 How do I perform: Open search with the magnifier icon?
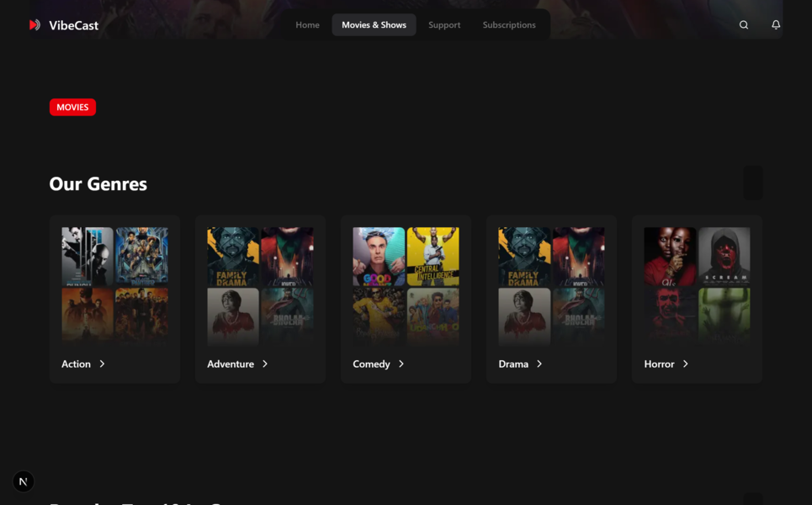pos(744,25)
